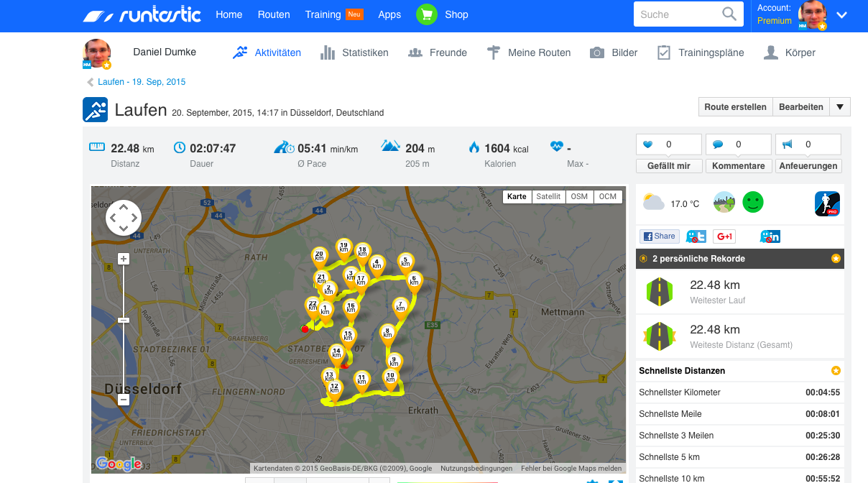The height and width of the screenshot is (483, 868).
Task: Click the account avatar in header
Action: click(x=813, y=15)
